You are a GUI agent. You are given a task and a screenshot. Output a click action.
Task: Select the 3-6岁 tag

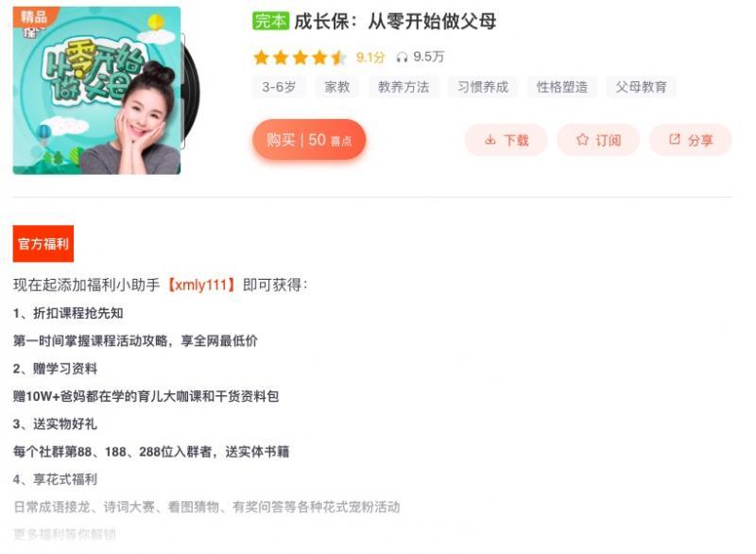pos(279,87)
